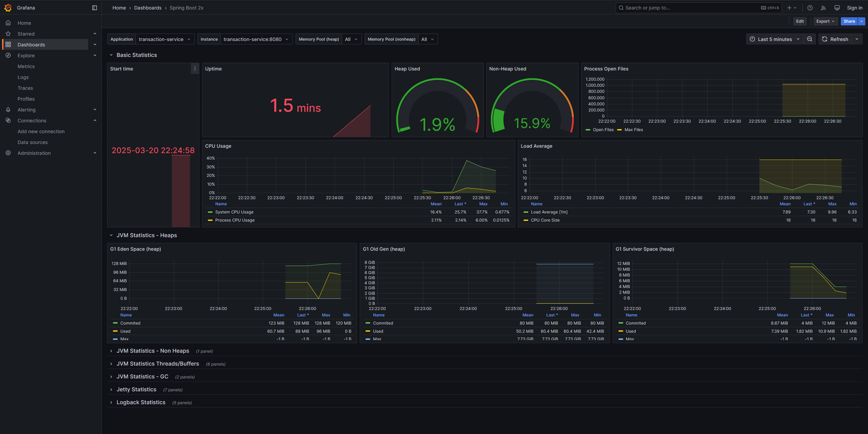868x434 pixels.
Task: Open Data sources in sidebar
Action: point(33,142)
